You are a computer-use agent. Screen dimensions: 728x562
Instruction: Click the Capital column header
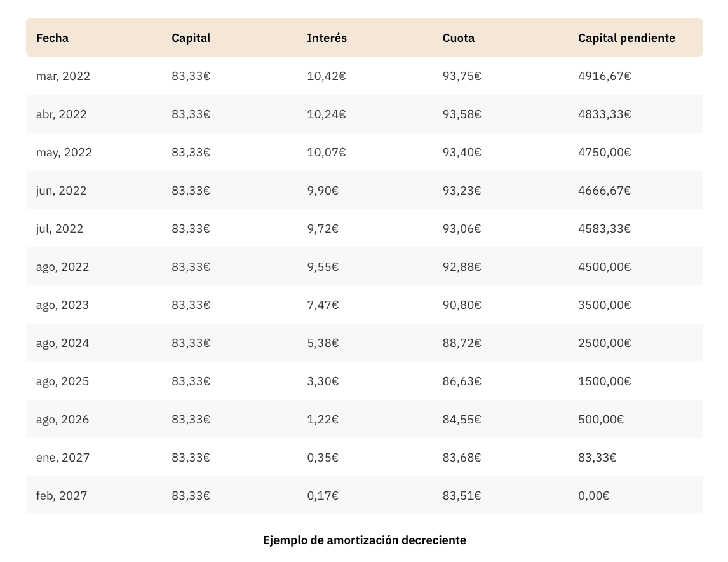pos(191,38)
